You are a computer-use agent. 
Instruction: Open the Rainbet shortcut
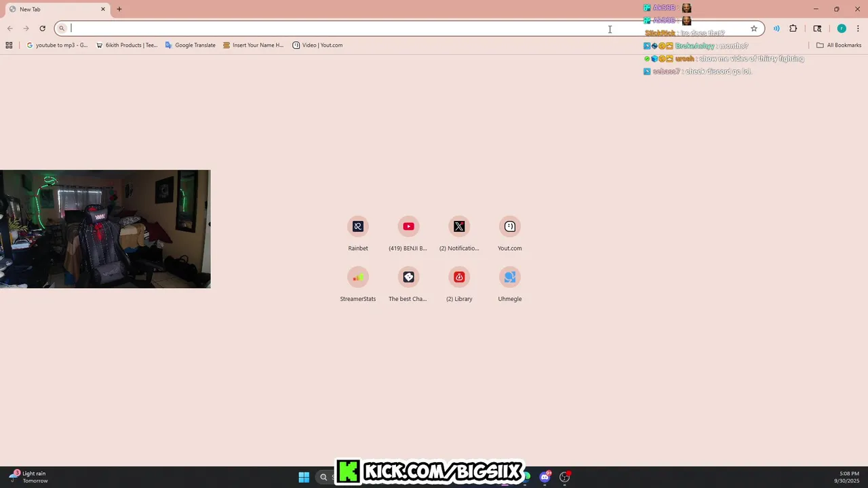click(x=358, y=234)
